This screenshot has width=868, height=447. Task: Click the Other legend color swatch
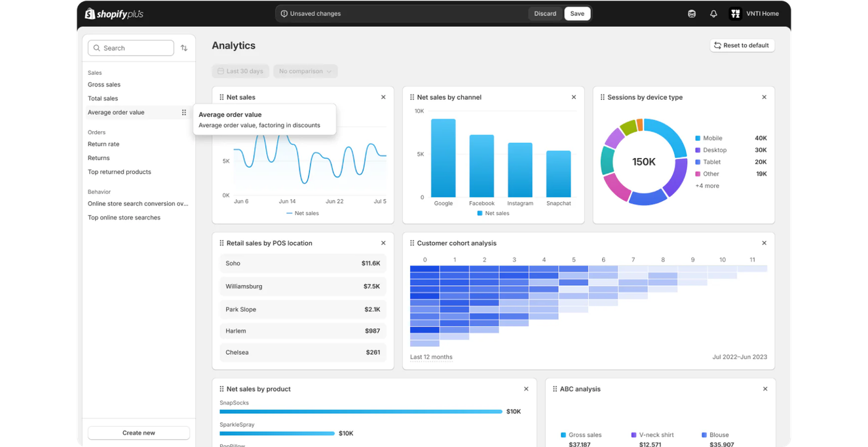tap(698, 174)
